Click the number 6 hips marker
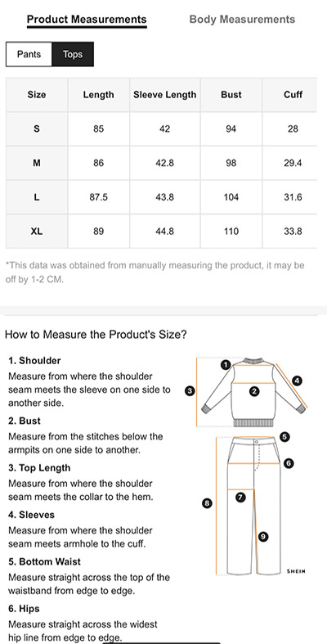Screen dimensions: 327x644 point(289,463)
